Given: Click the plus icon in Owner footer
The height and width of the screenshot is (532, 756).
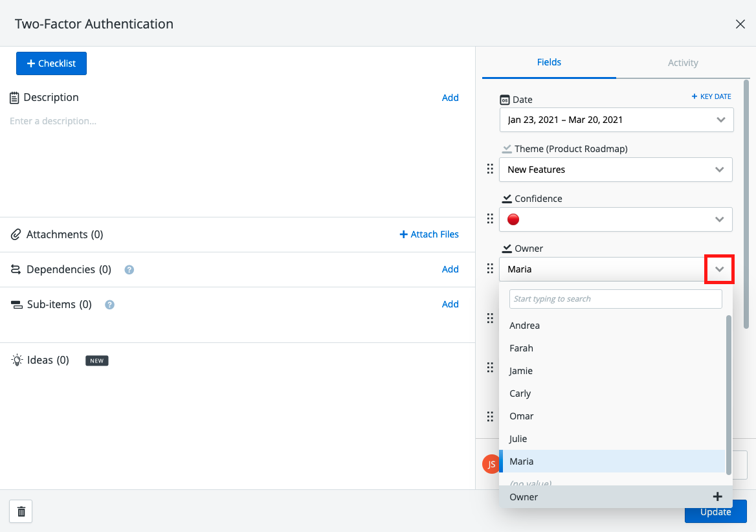Looking at the screenshot, I should [x=717, y=496].
